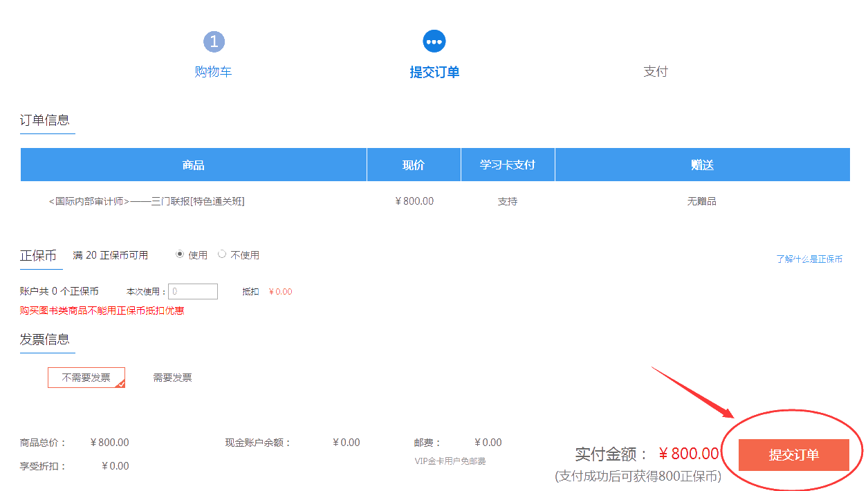Click the VIP金卡用户免邮费 note
Screen dimensions: 868x491
click(450, 461)
